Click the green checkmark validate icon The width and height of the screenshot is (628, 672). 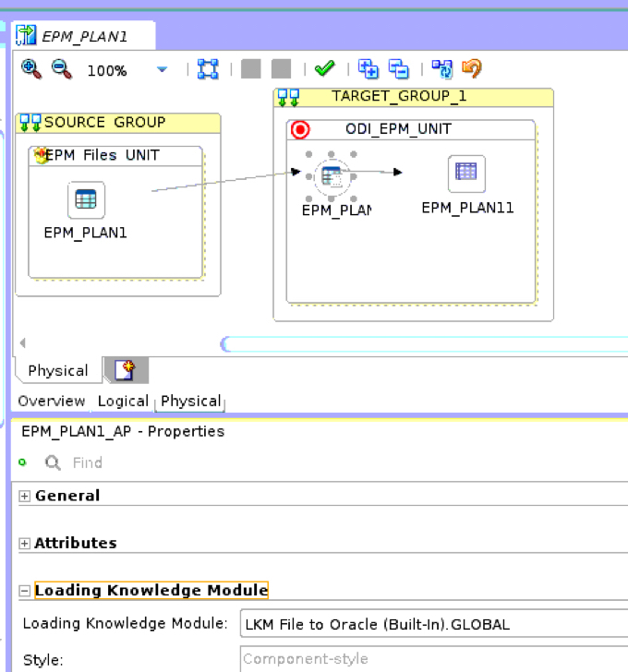point(324,68)
